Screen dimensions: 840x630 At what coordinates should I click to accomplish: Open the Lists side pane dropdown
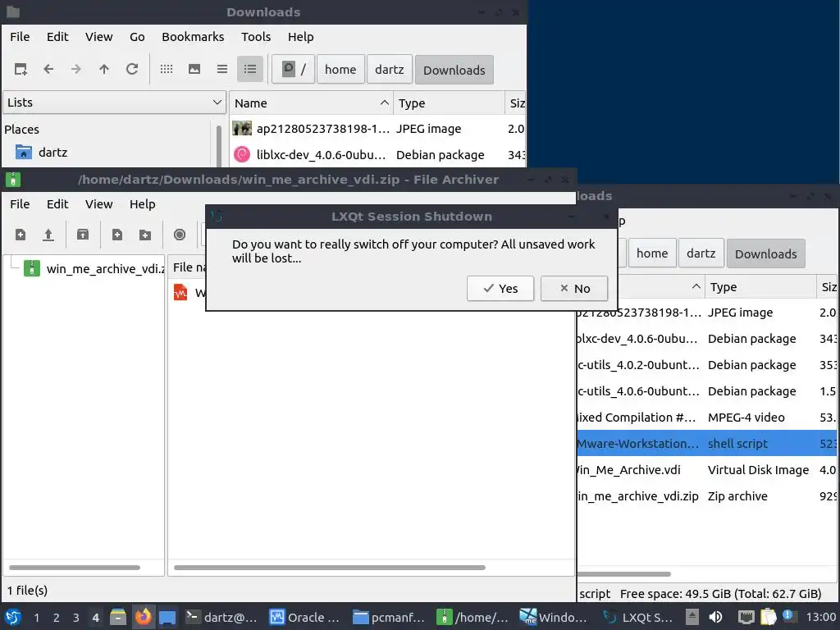tap(114, 103)
